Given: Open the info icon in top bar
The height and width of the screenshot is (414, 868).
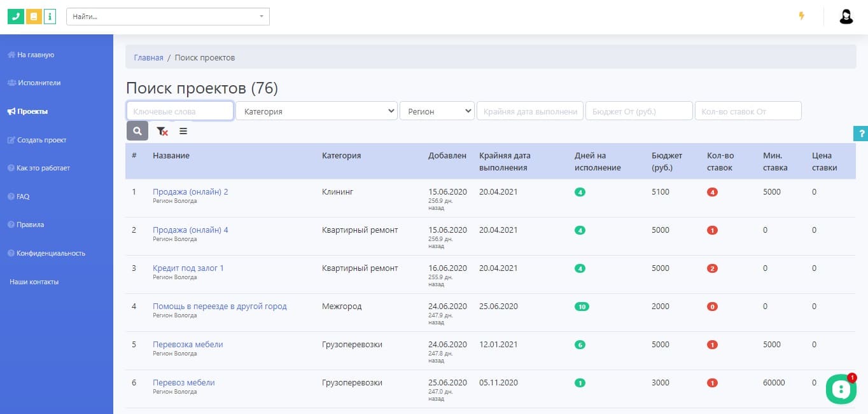Looking at the screenshot, I should (50, 17).
